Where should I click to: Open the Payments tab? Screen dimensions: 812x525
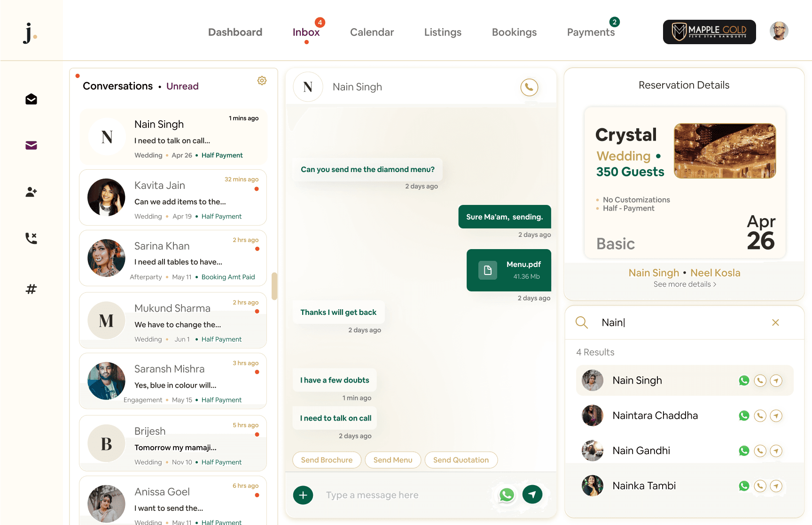point(591,32)
